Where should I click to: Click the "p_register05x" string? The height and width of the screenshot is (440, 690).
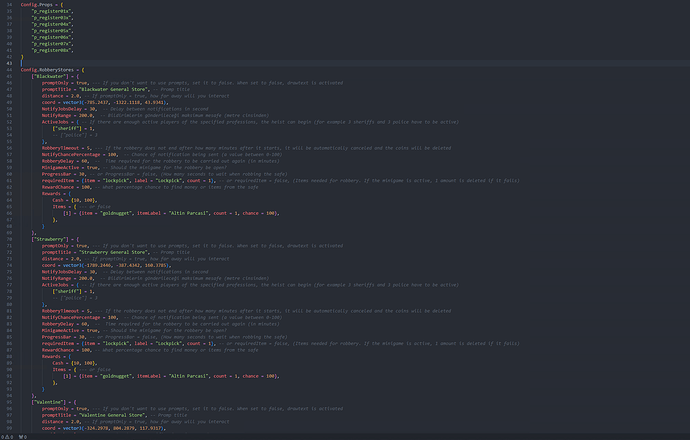coord(51,31)
